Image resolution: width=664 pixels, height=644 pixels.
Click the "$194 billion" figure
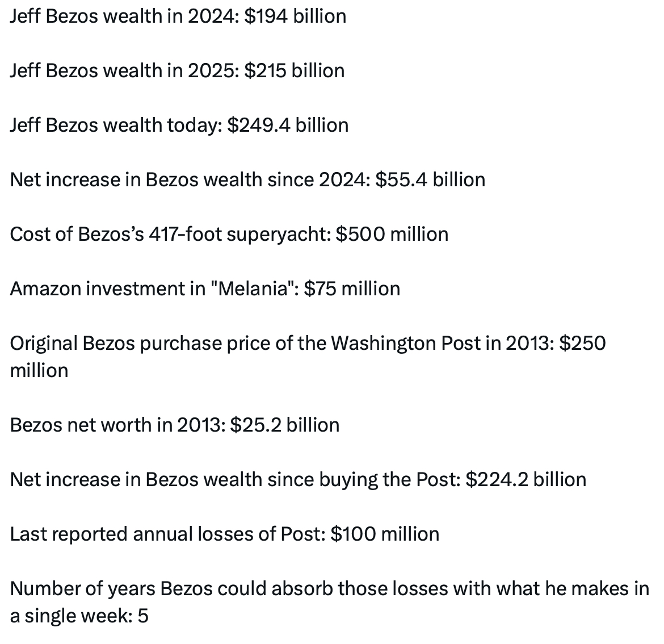point(295,16)
